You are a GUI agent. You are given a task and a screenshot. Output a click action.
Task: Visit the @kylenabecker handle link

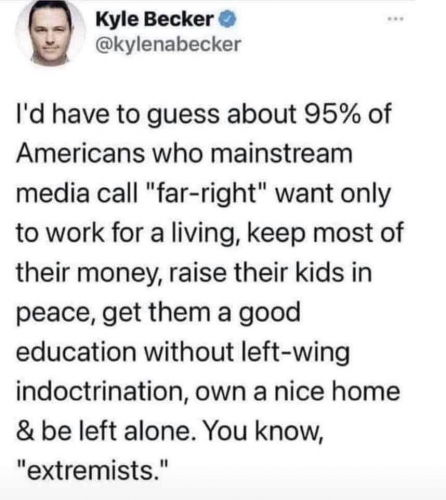(168, 44)
